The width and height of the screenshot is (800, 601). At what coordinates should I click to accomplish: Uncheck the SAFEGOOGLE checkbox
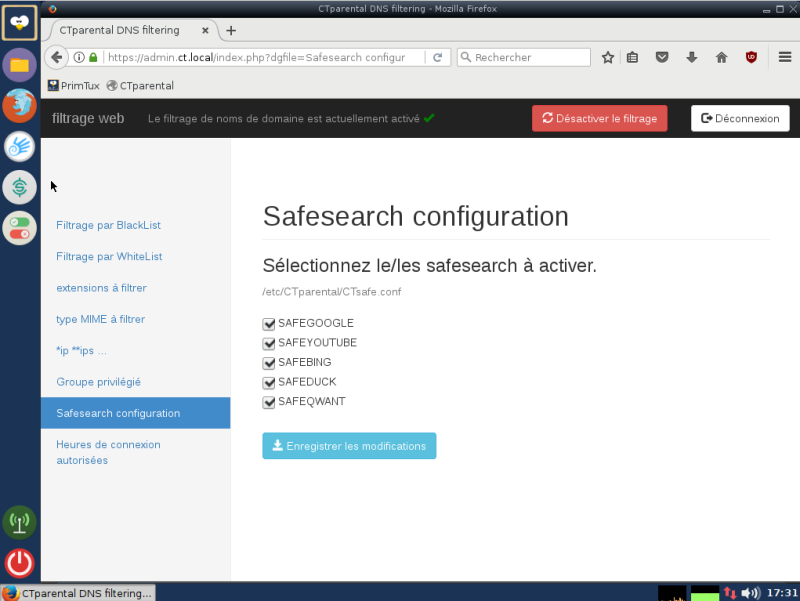[268, 324]
